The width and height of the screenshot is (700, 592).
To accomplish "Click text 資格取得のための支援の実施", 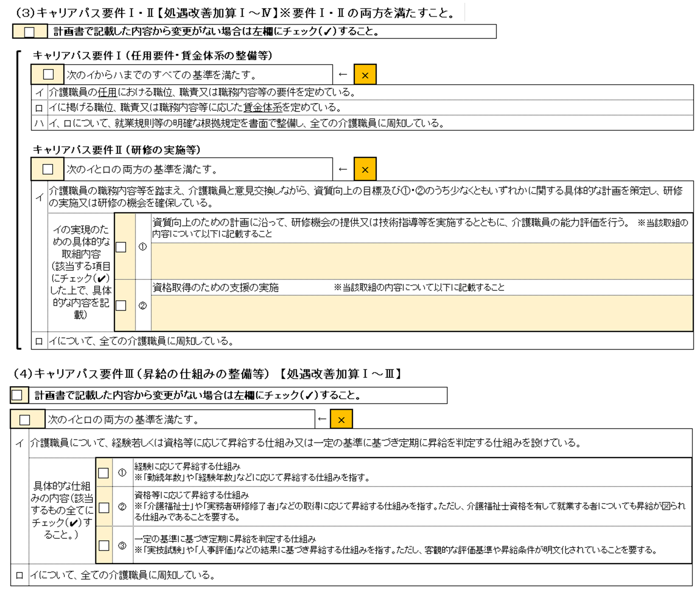I will tap(216, 288).
